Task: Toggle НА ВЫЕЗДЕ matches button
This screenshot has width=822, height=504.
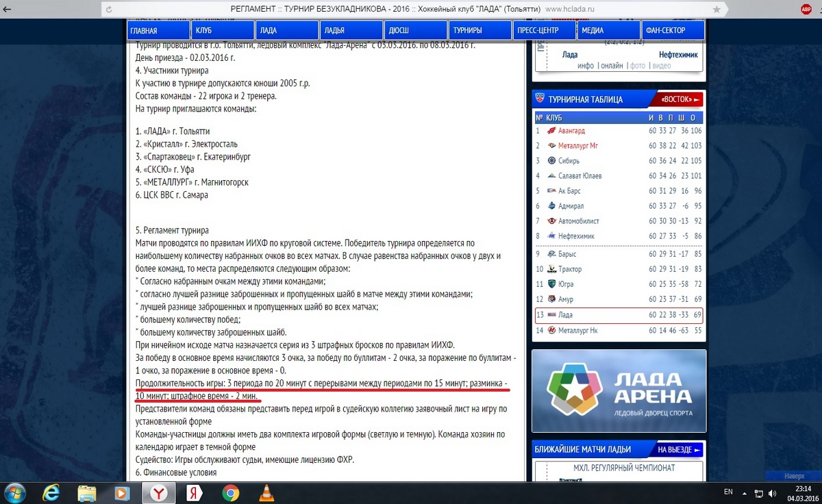Action: tap(680, 450)
